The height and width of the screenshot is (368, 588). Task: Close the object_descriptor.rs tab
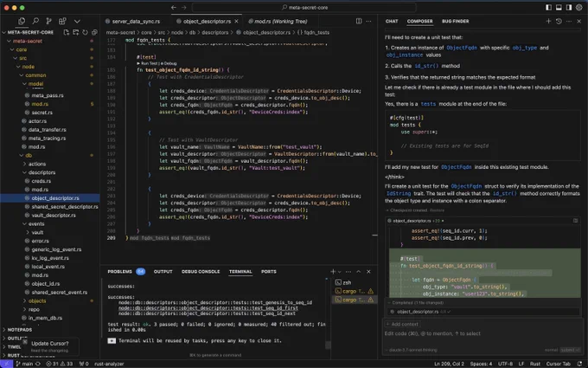[x=236, y=22]
